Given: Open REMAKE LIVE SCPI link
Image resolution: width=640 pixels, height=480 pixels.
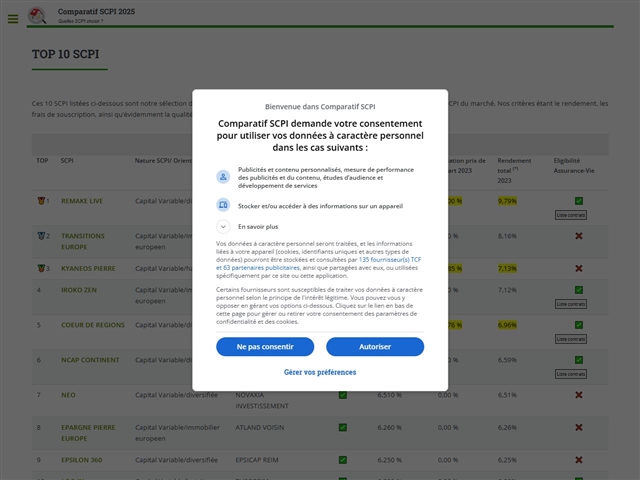Looking at the screenshot, I should [82, 201].
